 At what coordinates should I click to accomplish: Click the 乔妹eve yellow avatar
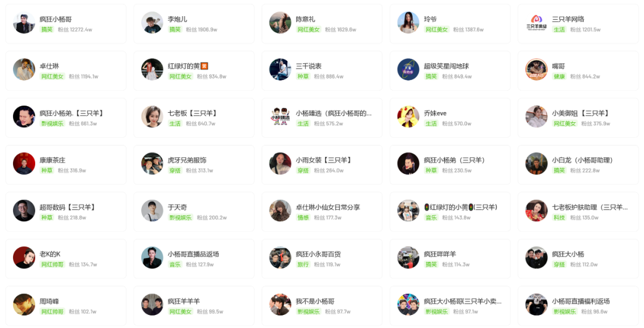[408, 117]
